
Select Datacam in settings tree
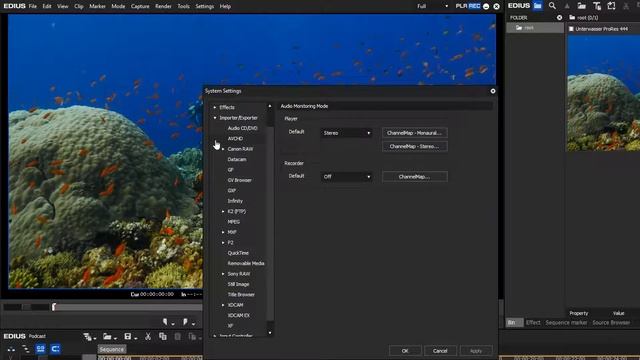point(237,160)
